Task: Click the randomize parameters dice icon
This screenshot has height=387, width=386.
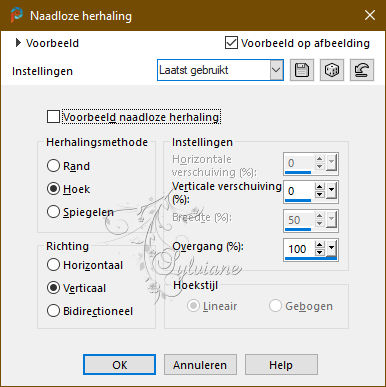Action: (x=332, y=70)
